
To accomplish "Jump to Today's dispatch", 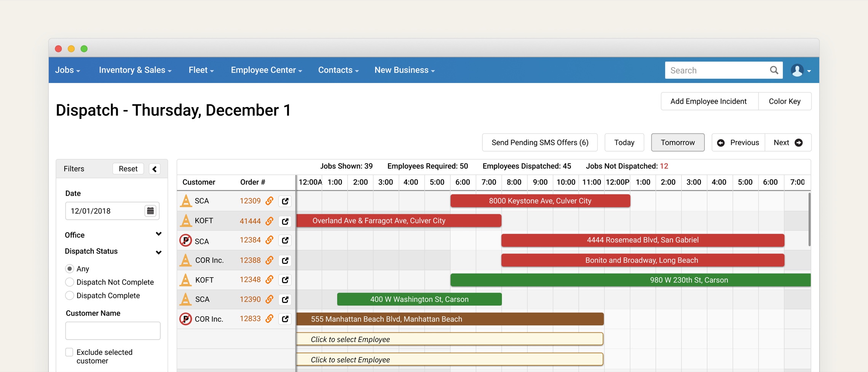I will (x=624, y=142).
